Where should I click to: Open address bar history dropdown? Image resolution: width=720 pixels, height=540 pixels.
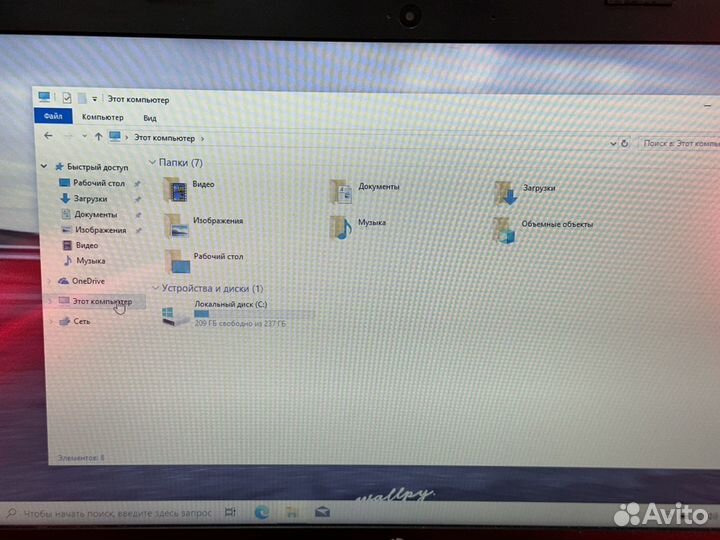click(x=613, y=144)
